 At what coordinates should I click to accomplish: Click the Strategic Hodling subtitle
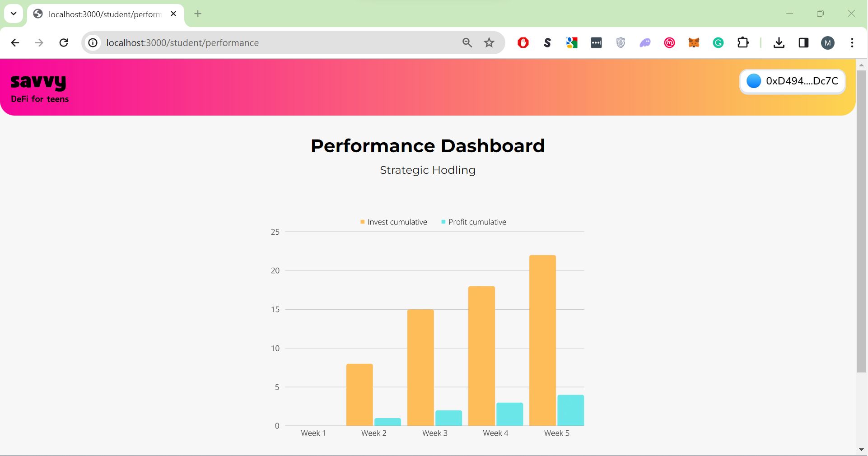click(x=428, y=170)
